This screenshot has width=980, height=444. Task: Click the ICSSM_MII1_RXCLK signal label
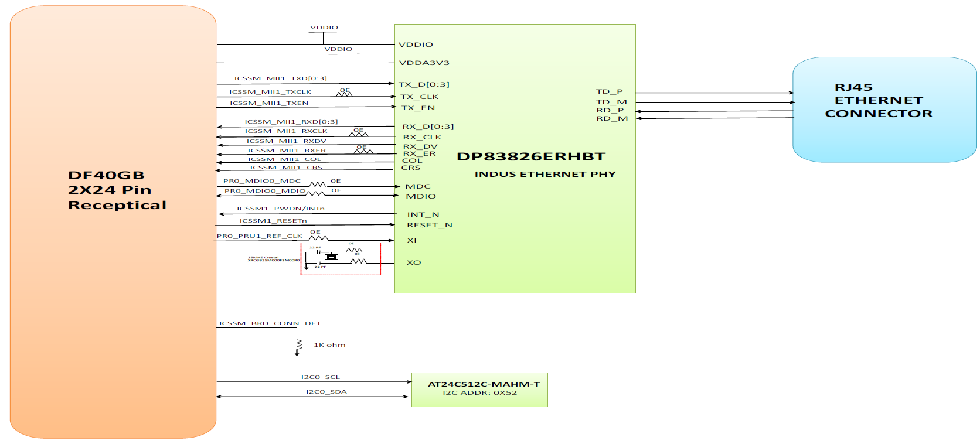tap(286, 131)
